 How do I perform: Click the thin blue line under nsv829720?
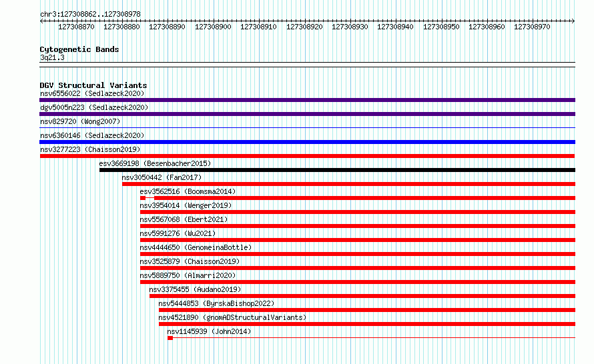[x=307, y=128]
